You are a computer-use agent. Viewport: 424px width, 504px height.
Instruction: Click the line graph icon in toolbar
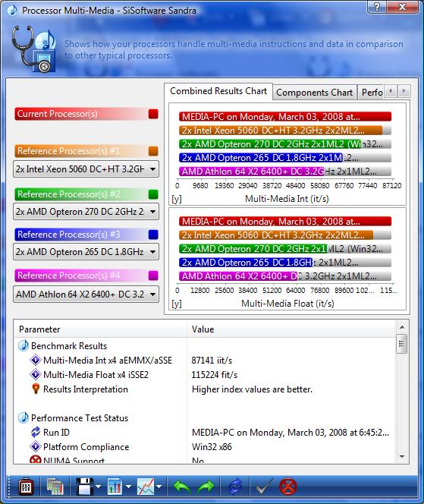[x=146, y=487]
